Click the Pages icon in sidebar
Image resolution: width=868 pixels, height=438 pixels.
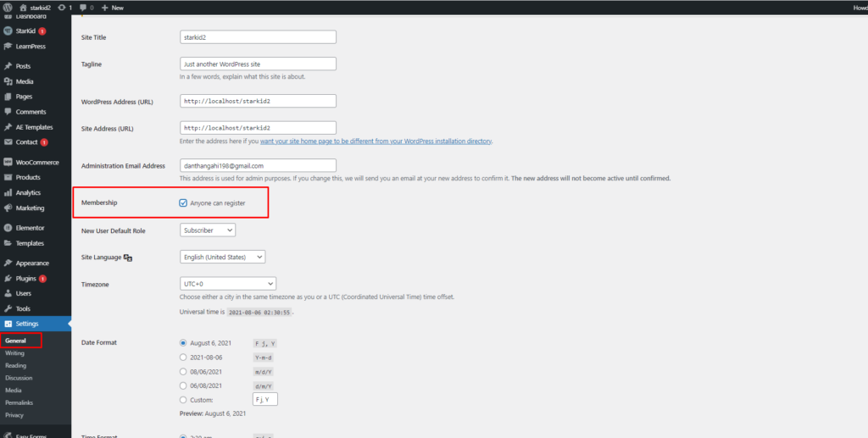click(8, 97)
